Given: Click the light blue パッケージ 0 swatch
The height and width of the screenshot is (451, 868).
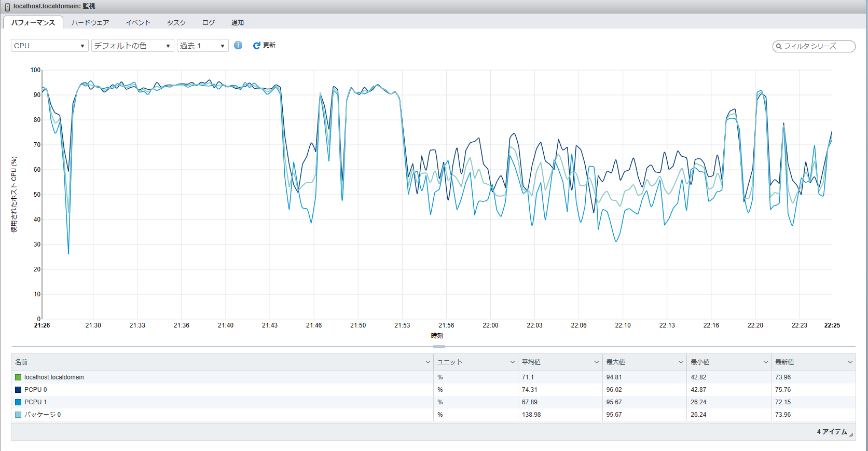Looking at the screenshot, I should point(18,415).
